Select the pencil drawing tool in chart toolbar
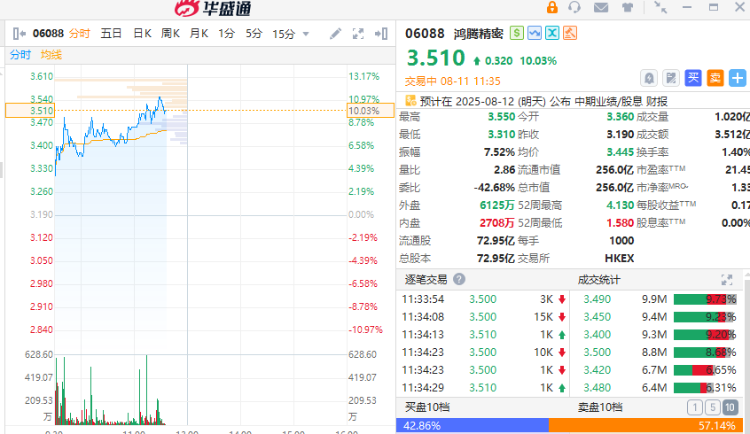 click(334, 34)
